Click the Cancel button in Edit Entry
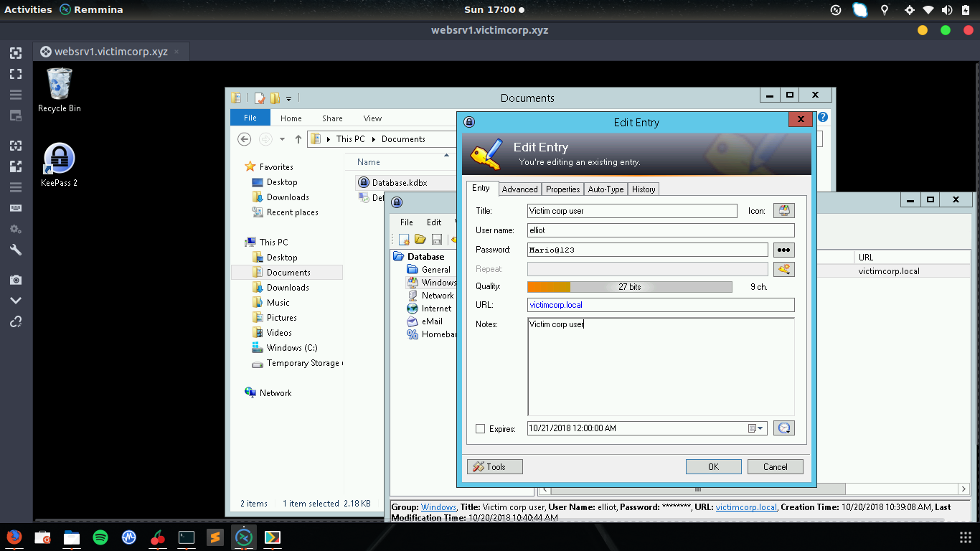 click(775, 466)
